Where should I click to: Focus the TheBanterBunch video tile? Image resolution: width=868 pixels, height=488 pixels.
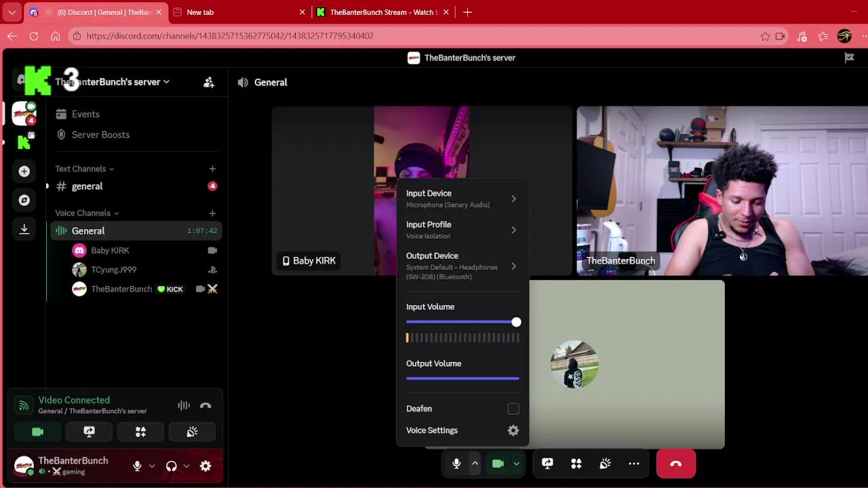coord(722,190)
